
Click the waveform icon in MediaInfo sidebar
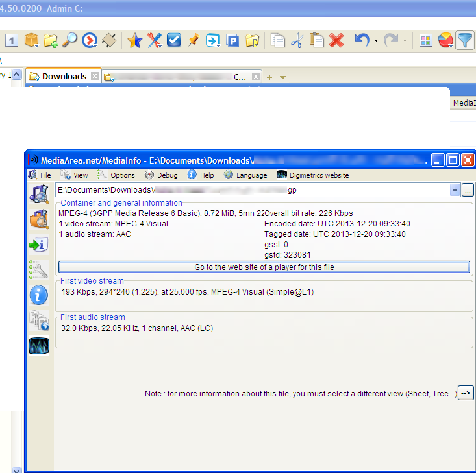(x=39, y=346)
